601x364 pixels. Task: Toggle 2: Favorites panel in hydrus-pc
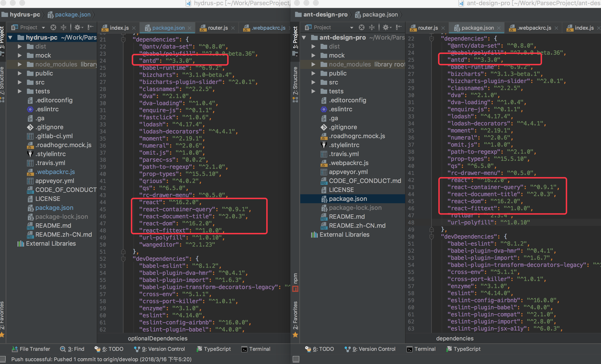[x=2, y=319]
